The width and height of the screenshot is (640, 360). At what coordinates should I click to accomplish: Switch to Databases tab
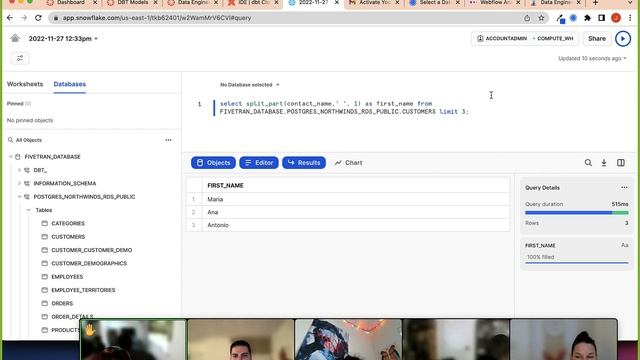[x=70, y=84]
